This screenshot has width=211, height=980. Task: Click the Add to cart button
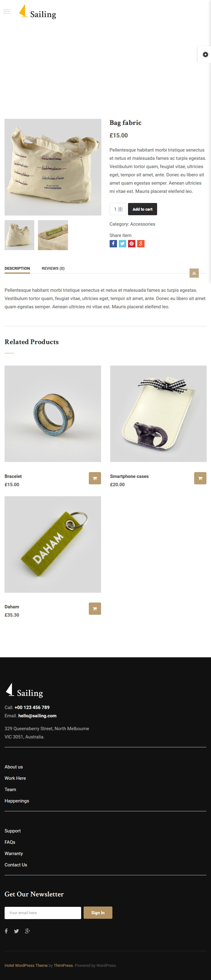pos(142,209)
